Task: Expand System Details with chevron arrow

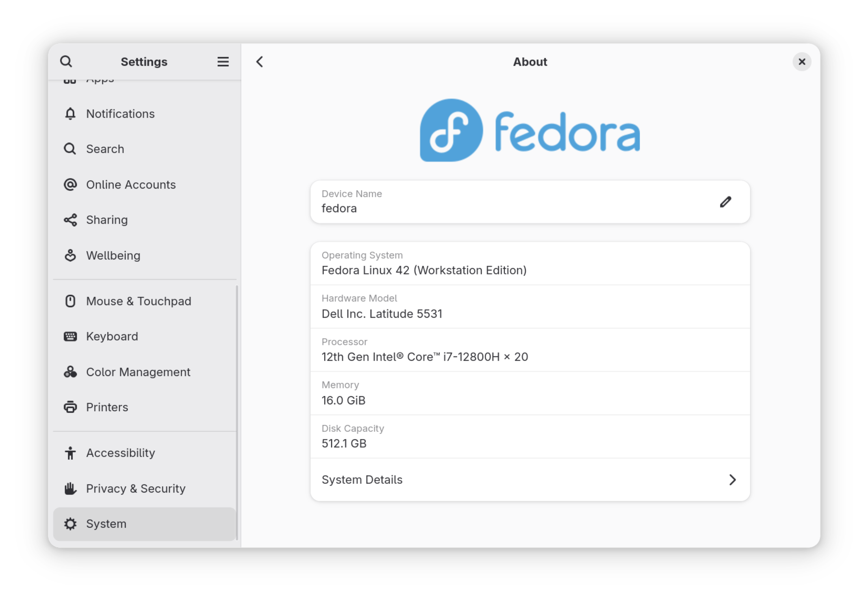Action: [732, 480]
